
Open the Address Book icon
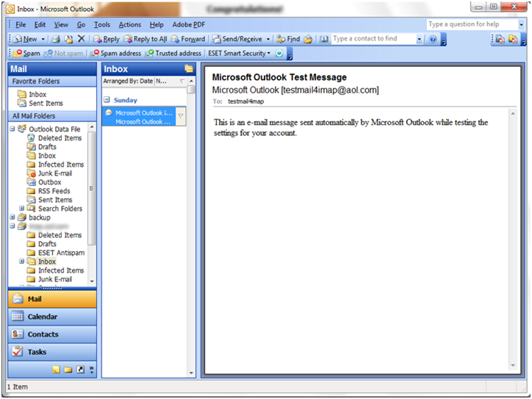click(x=324, y=39)
